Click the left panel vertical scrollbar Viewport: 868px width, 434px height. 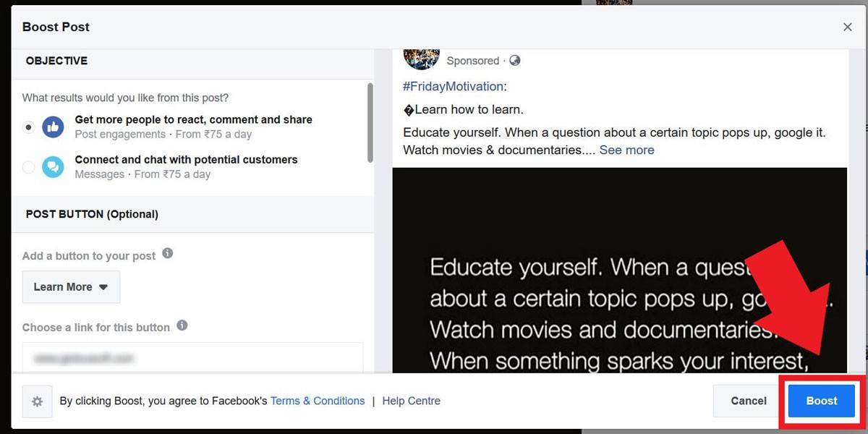pyautogui.click(x=370, y=123)
